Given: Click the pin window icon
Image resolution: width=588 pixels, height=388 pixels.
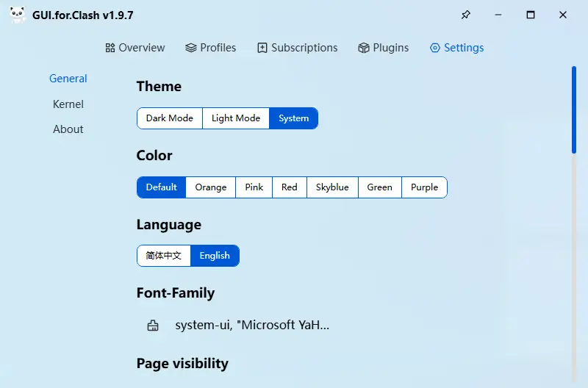Looking at the screenshot, I should (x=465, y=15).
